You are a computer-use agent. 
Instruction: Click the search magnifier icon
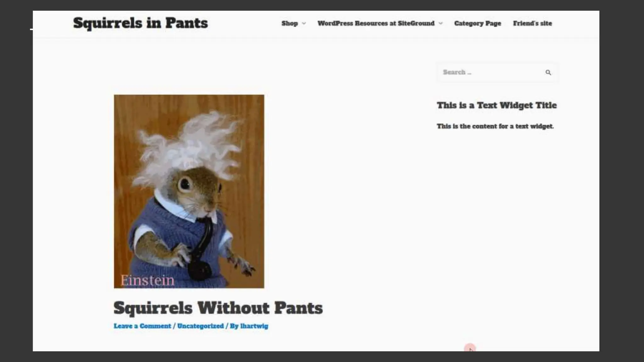point(548,73)
